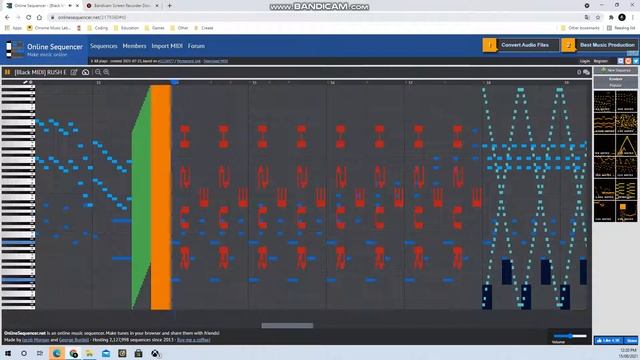
Task: Click the Facebook Share button
Action: [x=631, y=340]
